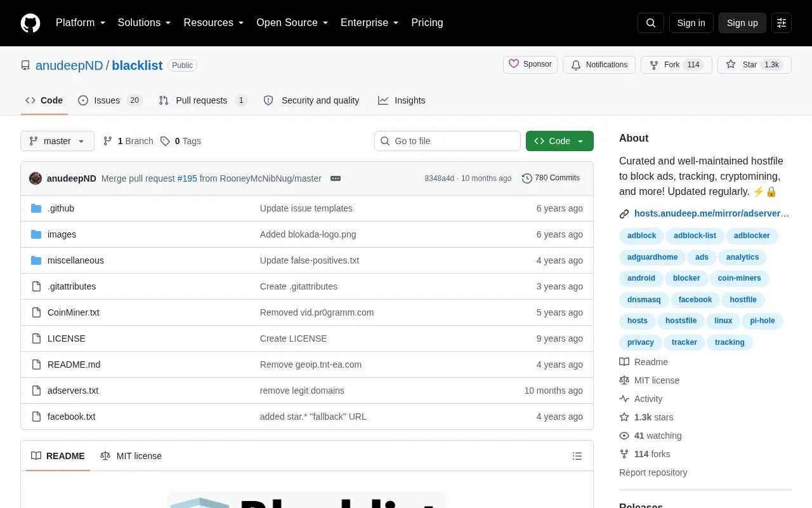The height and width of the screenshot is (508, 812).
Task: Open commit 8348a4d hash link
Action: tap(440, 178)
